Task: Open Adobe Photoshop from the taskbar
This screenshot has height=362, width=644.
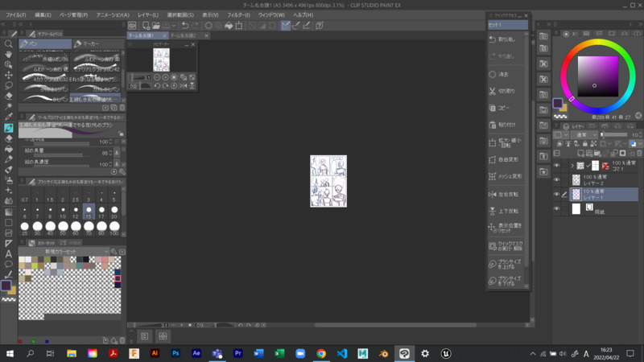Action: coord(175,353)
